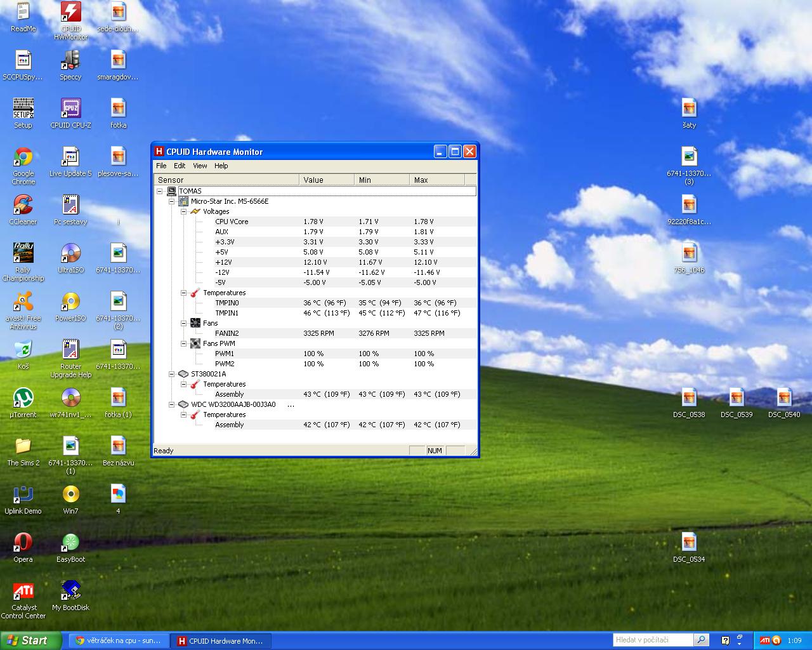Click the ATI tray icon

(765, 640)
